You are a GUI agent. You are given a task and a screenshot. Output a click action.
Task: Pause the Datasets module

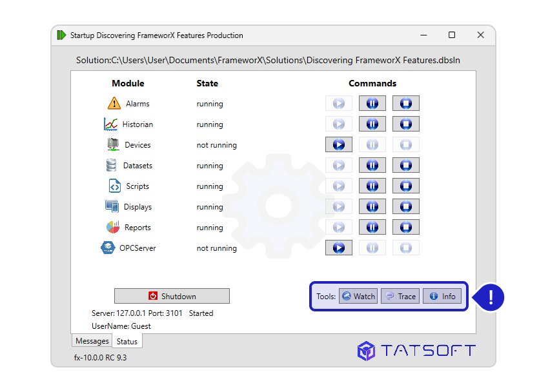point(372,166)
